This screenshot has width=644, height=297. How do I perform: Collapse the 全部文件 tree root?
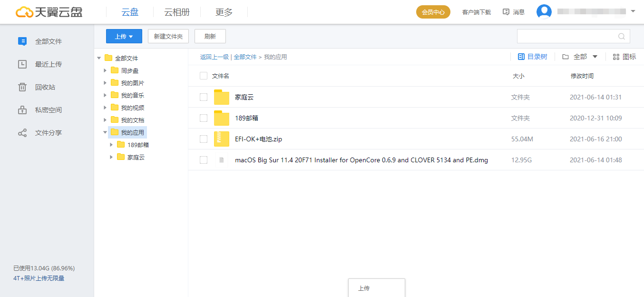99,58
